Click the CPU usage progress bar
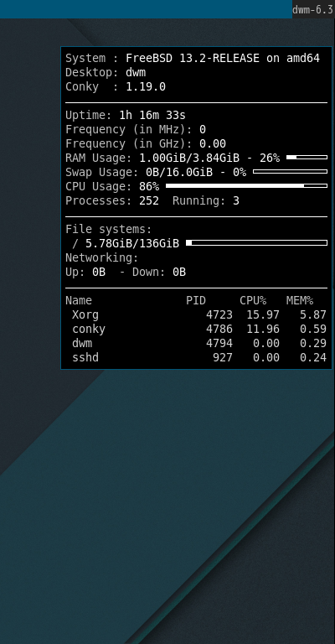Viewport: 335px width, 644px height. [246, 185]
